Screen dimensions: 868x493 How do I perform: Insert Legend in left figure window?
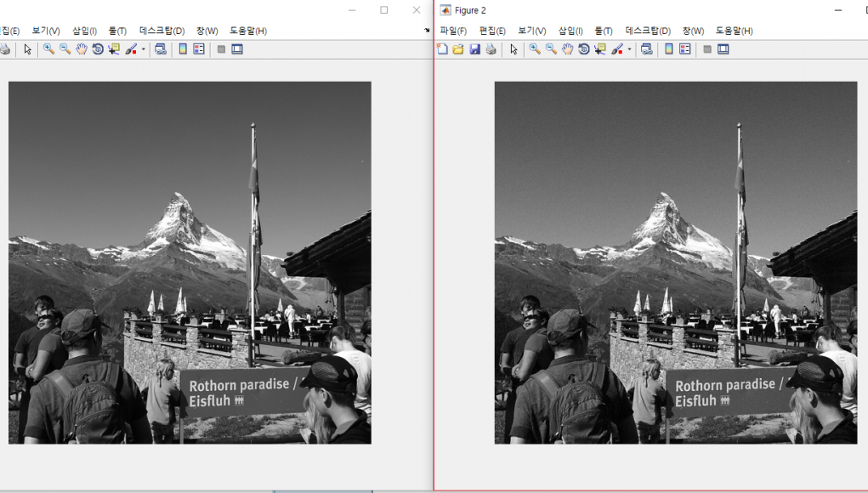[199, 49]
